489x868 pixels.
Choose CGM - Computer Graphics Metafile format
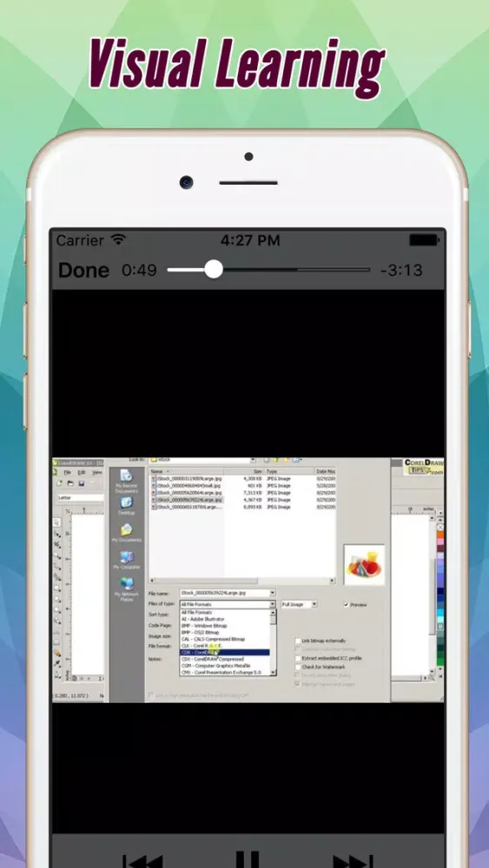coord(225,666)
